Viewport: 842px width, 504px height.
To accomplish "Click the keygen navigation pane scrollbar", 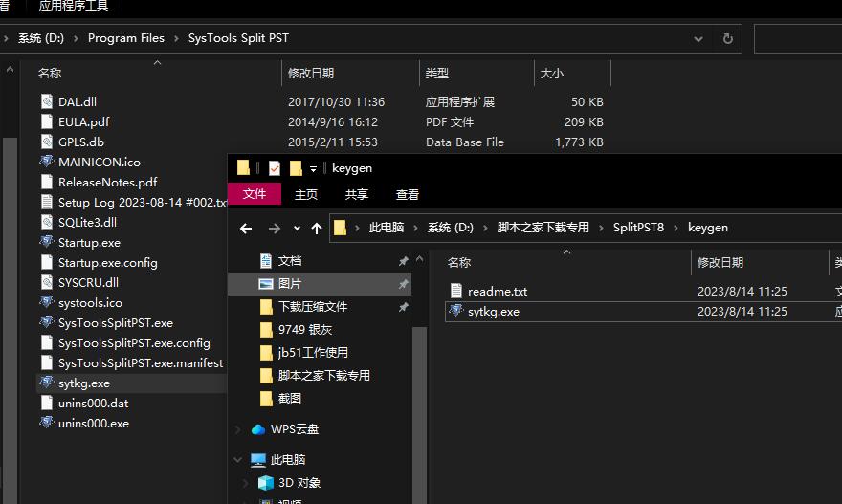I will [x=419, y=415].
